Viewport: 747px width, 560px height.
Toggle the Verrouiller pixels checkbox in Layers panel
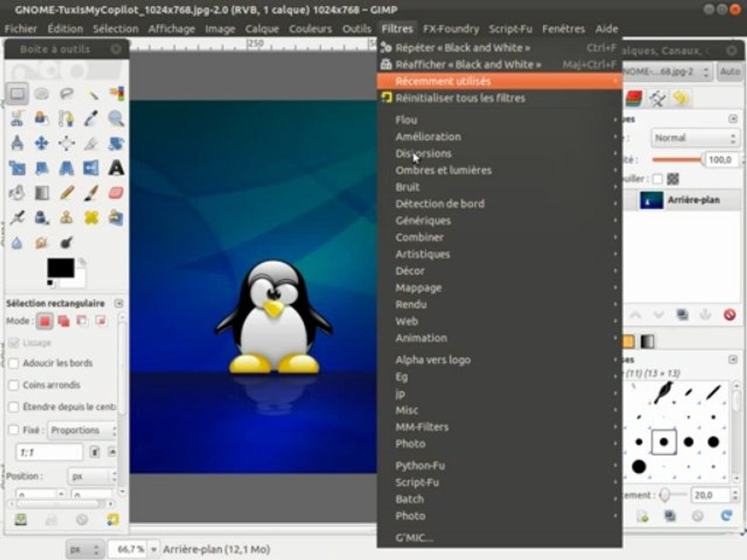(658, 179)
